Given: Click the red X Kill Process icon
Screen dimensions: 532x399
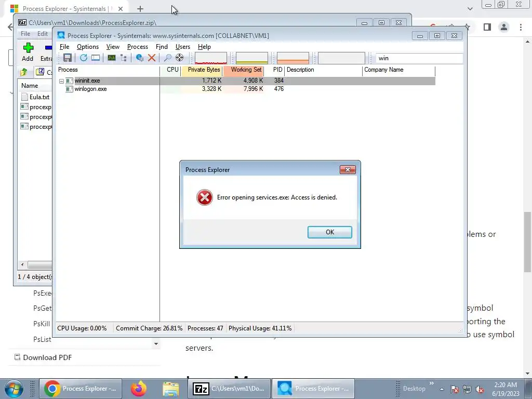Looking at the screenshot, I should pos(152,58).
